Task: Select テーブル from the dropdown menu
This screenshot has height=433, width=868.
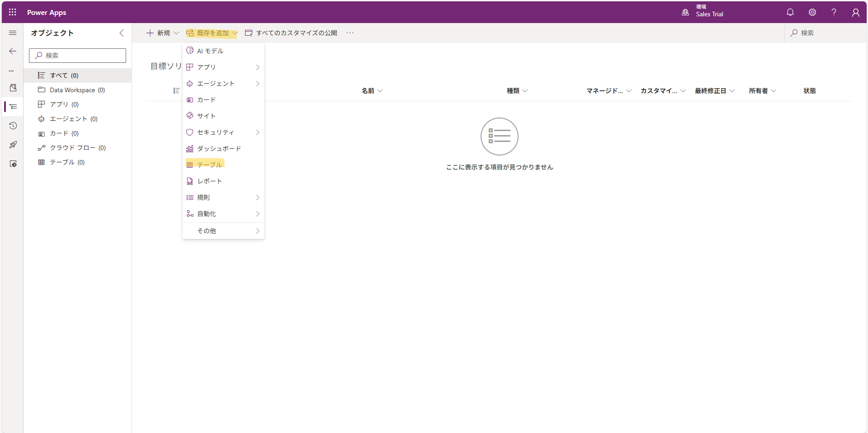Action: point(209,165)
